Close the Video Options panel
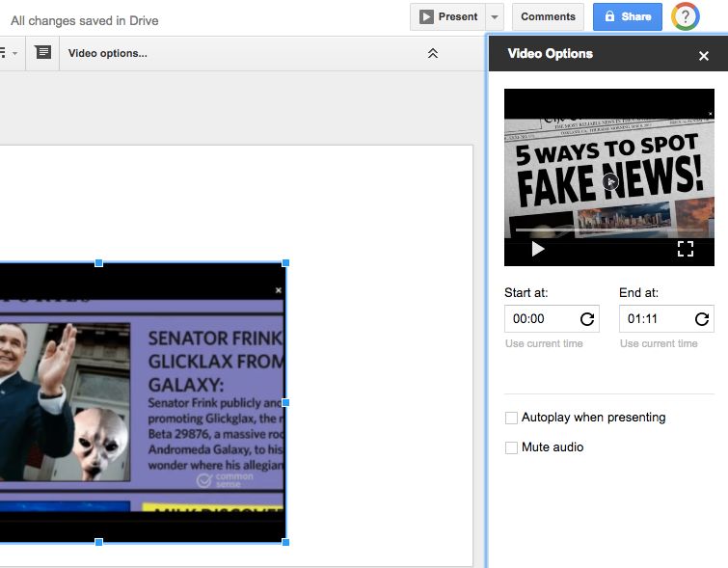Image resolution: width=728 pixels, height=568 pixels. click(703, 56)
